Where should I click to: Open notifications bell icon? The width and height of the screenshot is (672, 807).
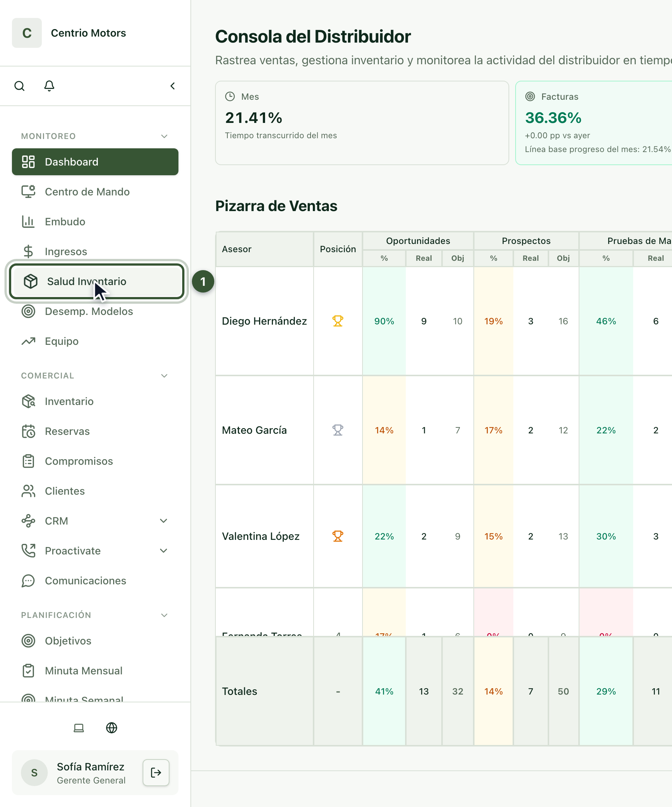[49, 86]
